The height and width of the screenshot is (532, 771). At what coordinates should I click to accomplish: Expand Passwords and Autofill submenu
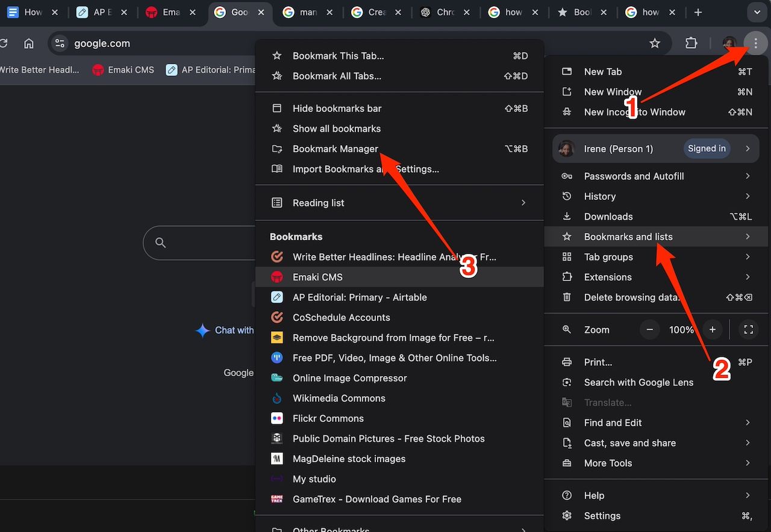click(x=657, y=176)
